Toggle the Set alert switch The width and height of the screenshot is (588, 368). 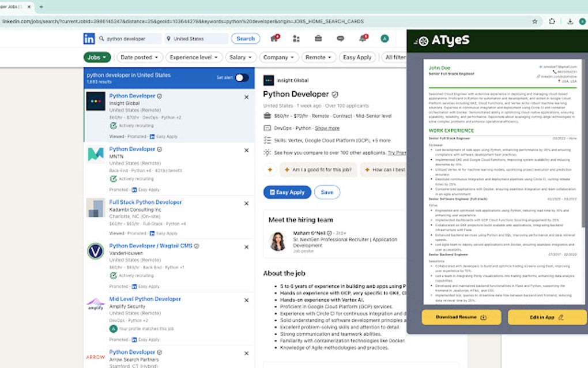tap(242, 78)
